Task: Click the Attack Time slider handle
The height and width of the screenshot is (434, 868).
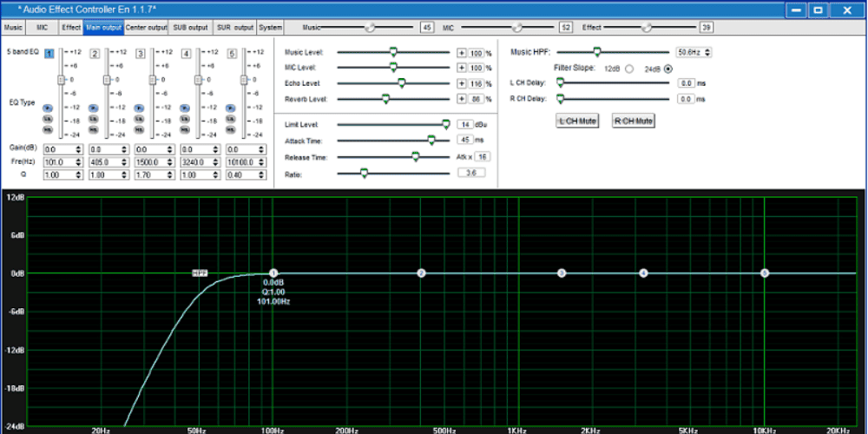Action: [431, 141]
